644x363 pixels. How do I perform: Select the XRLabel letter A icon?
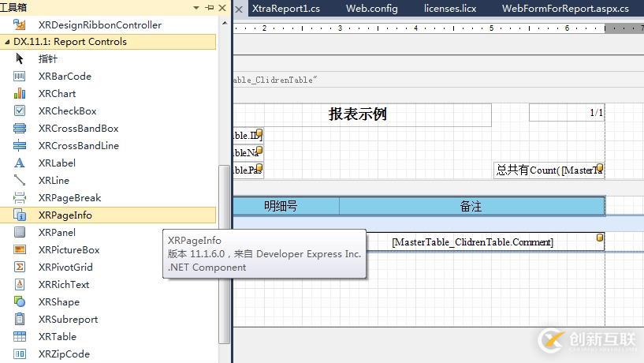pos(19,163)
